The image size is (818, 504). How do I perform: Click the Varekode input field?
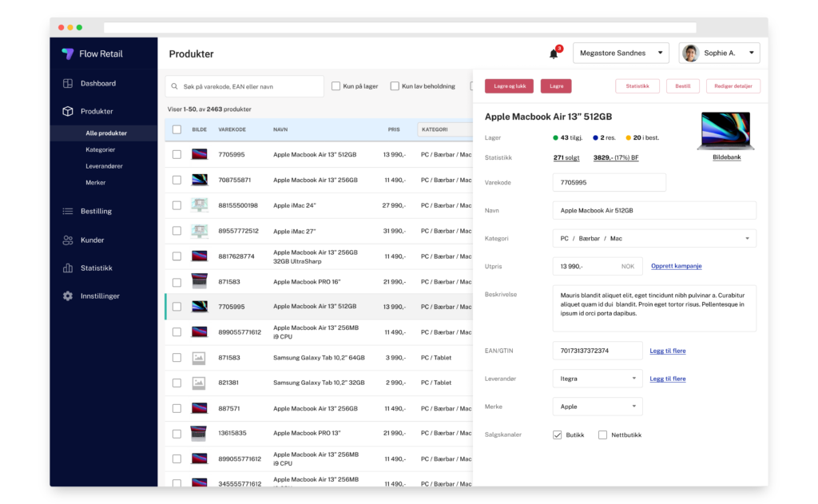click(x=610, y=183)
